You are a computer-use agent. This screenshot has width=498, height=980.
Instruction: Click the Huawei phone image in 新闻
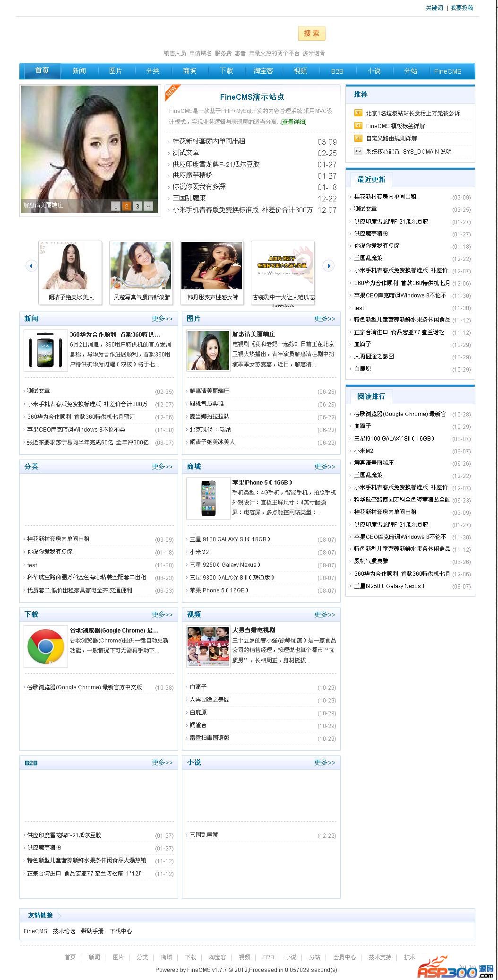[46, 350]
